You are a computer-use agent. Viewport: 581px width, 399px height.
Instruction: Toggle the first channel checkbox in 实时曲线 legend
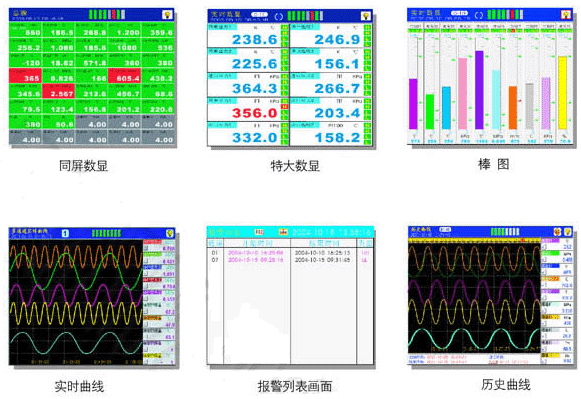coord(146,249)
